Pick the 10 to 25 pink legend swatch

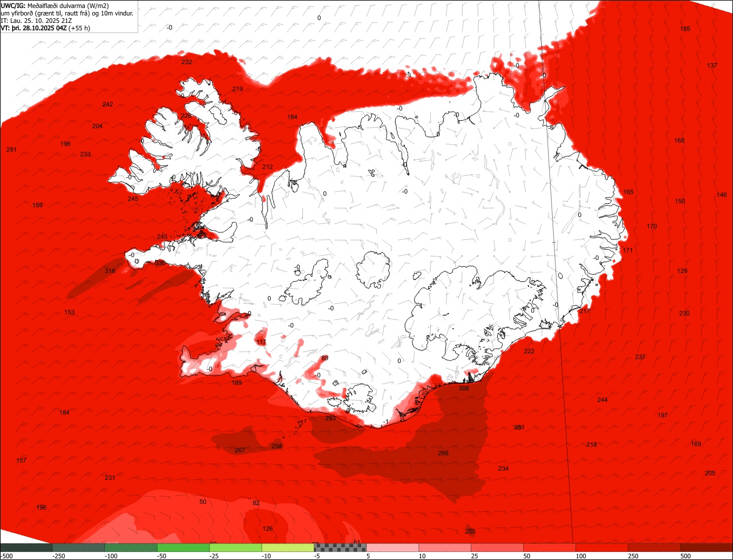click(x=445, y=547)
